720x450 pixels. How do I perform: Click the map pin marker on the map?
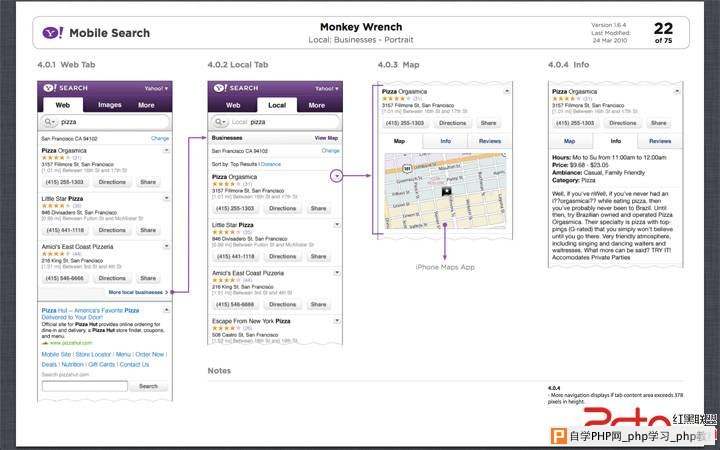coord(446,191)
